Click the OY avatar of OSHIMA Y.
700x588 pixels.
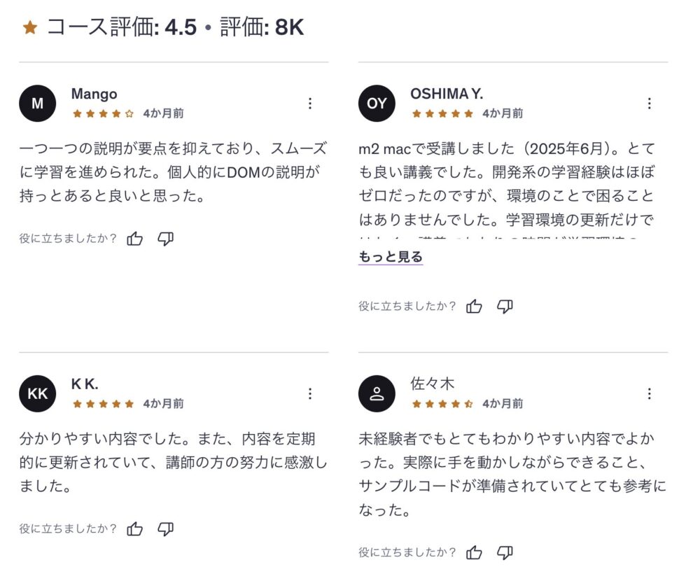click(x=377, y=104)
